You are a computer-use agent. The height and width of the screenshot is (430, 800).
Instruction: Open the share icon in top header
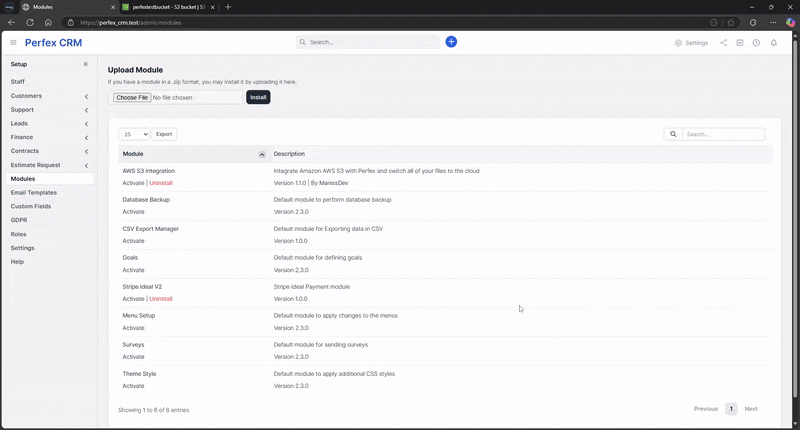click(x=723, y=43)
